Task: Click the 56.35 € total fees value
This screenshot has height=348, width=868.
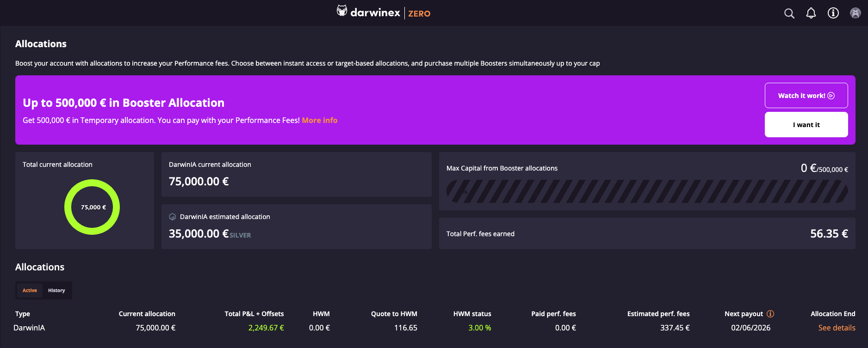Action: point(829,234)
